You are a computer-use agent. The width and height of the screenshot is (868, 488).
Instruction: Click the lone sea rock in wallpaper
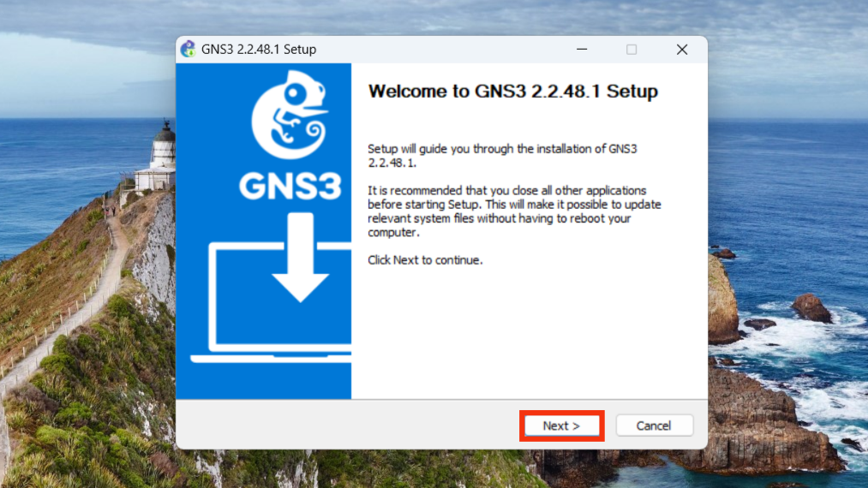coord(810,307)
